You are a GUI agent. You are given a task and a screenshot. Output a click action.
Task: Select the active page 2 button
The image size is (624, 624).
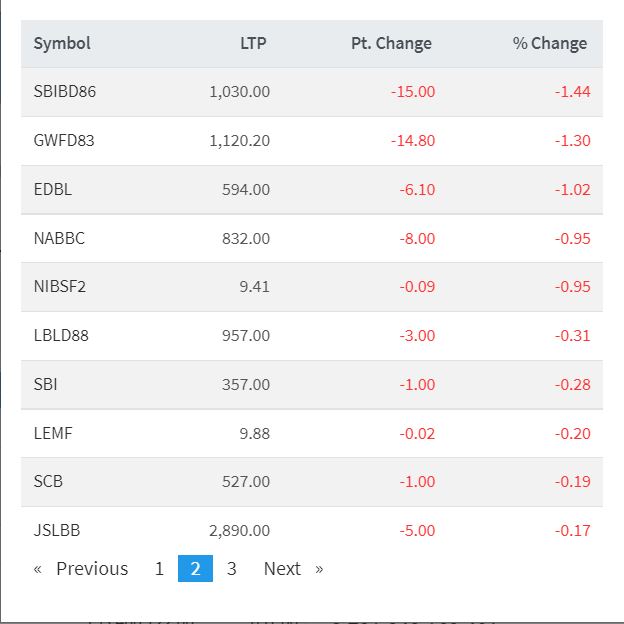pos(195,569)
